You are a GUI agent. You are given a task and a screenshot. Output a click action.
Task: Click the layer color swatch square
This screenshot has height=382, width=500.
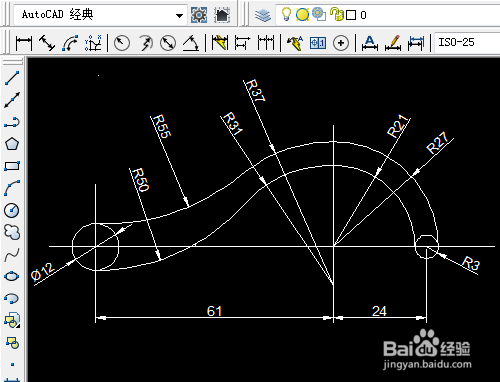tap(351, 15)
